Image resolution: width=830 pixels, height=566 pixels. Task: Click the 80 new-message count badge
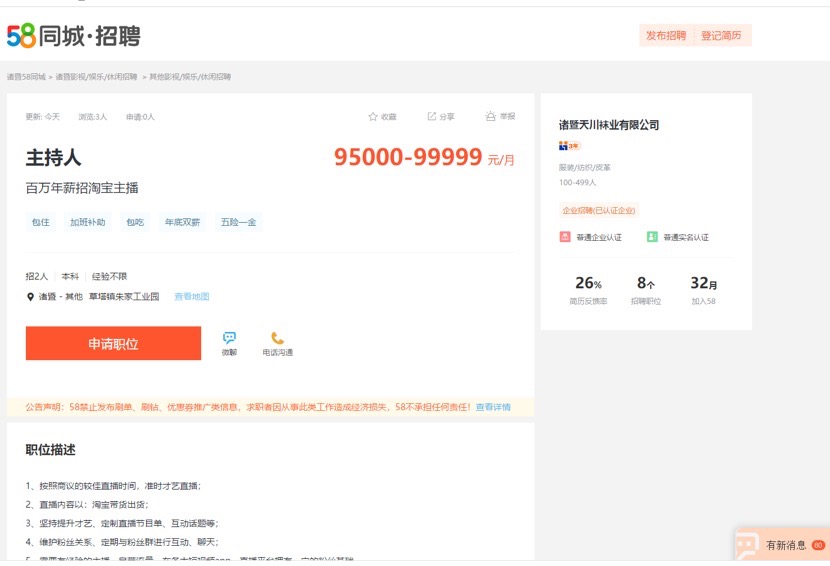click(x=818, y=545)
